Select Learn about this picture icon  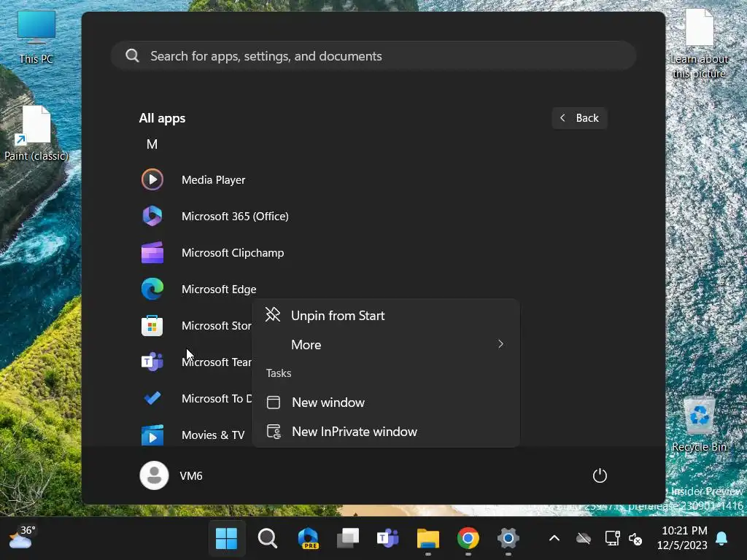(700, 43)
